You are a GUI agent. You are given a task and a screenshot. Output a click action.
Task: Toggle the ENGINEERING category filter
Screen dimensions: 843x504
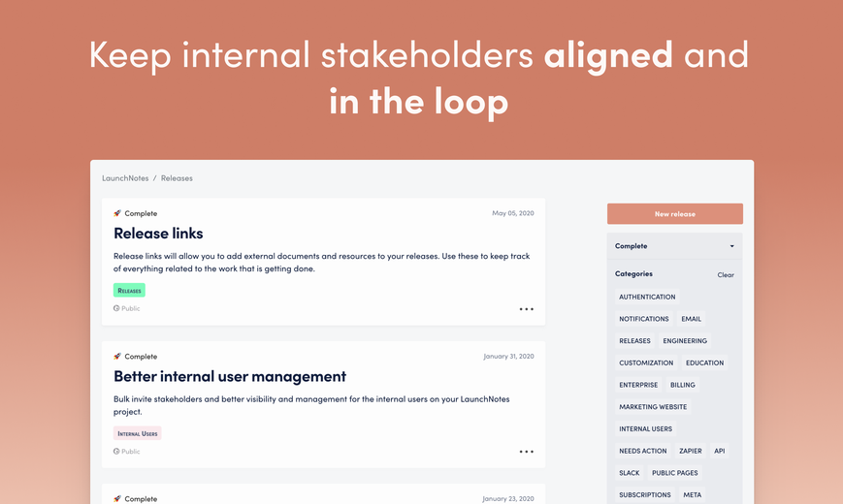click(685, 340)
